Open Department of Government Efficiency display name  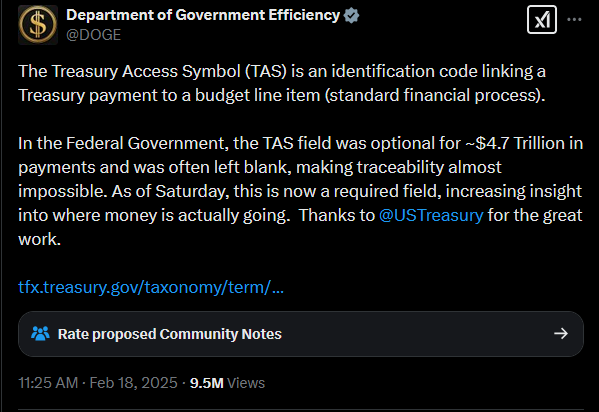coord(203,15)
